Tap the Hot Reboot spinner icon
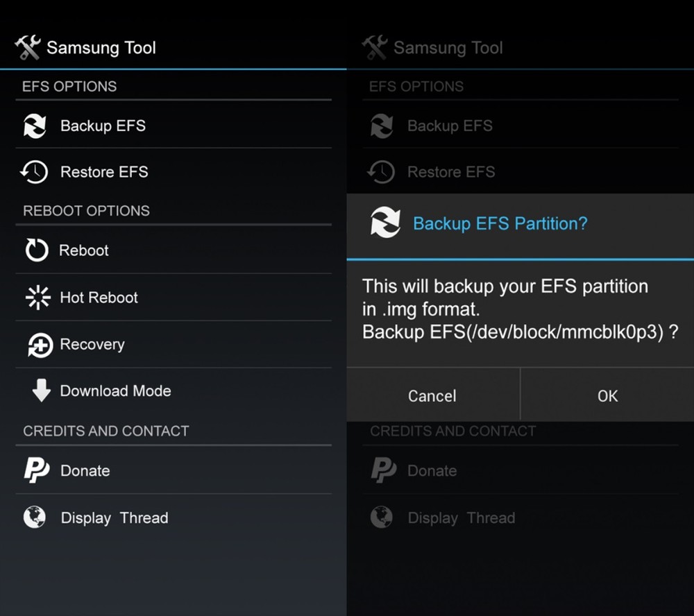This screenshot has width=694, height=616. [x=37, y=297]
